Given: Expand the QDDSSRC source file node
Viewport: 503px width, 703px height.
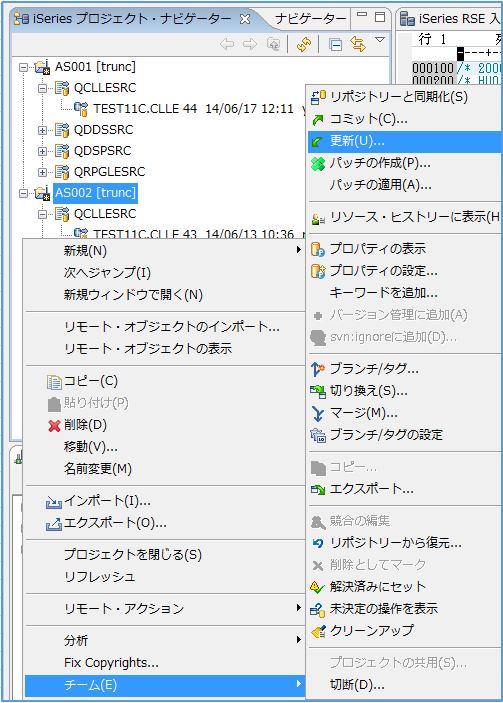Looking at the screenshot, I should coord(43,130).
